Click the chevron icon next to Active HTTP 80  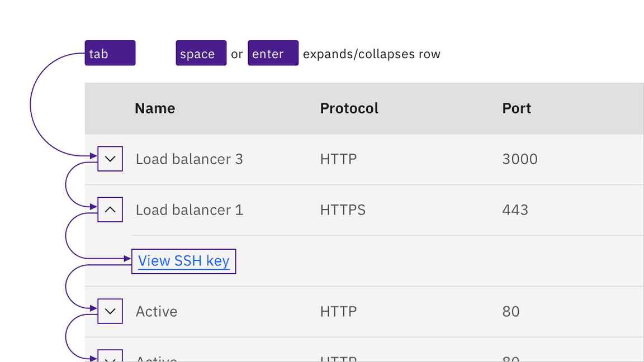coord(110,311)
